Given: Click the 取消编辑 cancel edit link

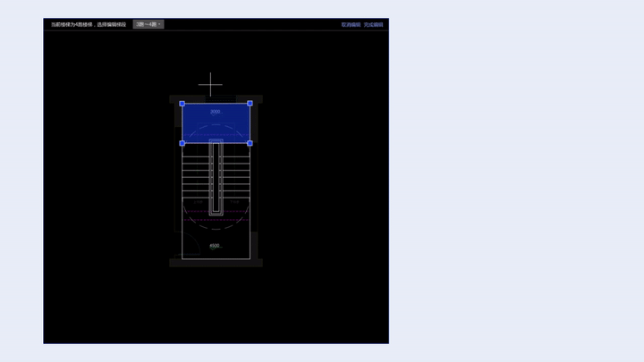Looking at the screenshot, I should click(351, 25).
